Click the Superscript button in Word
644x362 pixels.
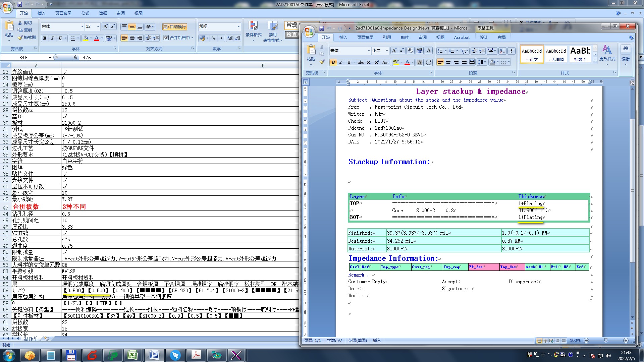[377, 62]
